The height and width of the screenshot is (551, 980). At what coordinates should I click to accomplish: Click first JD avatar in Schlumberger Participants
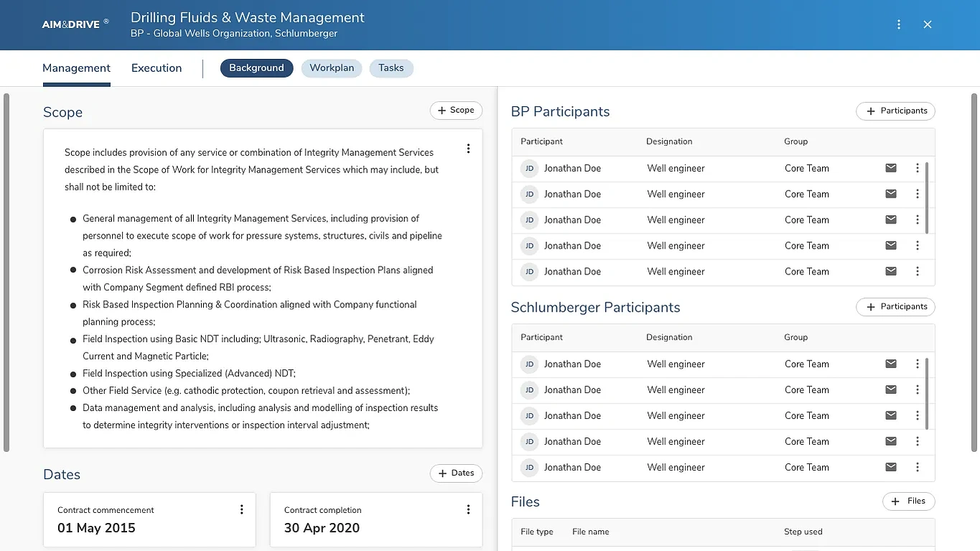[529, 364]
